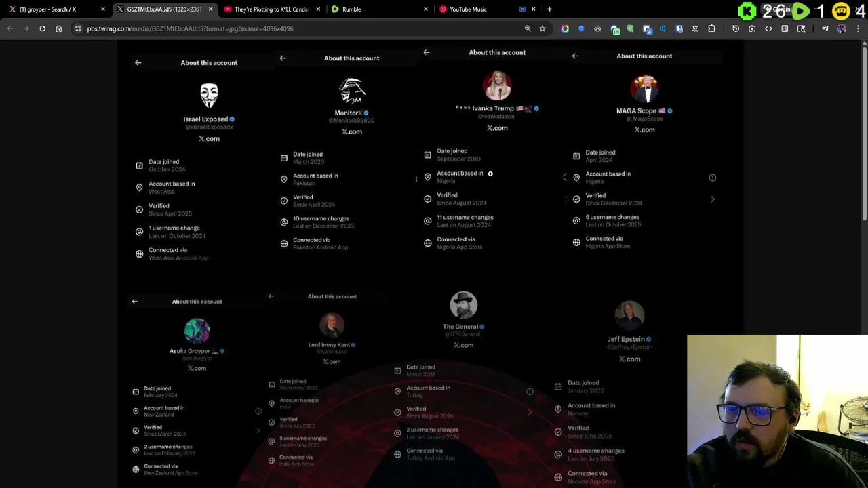Open the face with glasses extension
The image size is (868, 488).
pos(597,28)
